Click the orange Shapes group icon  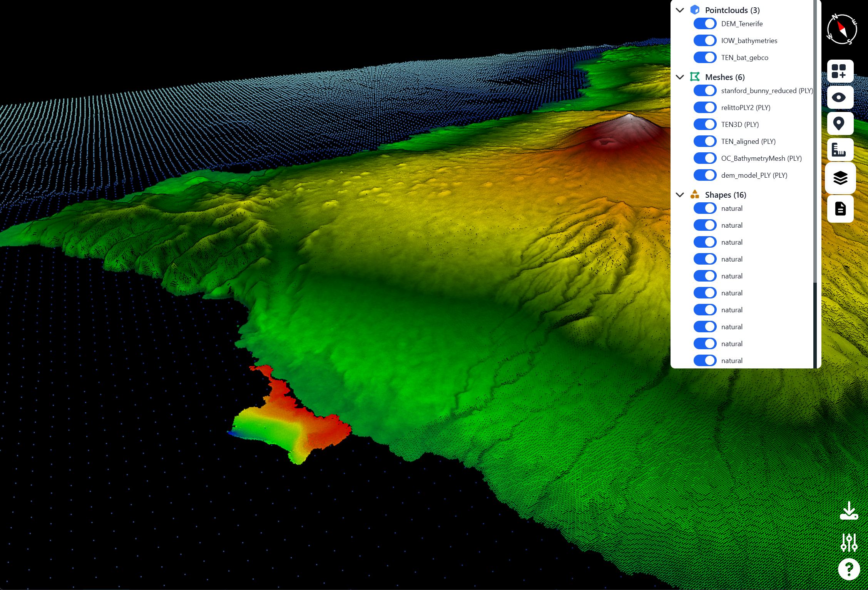point(695,195)
